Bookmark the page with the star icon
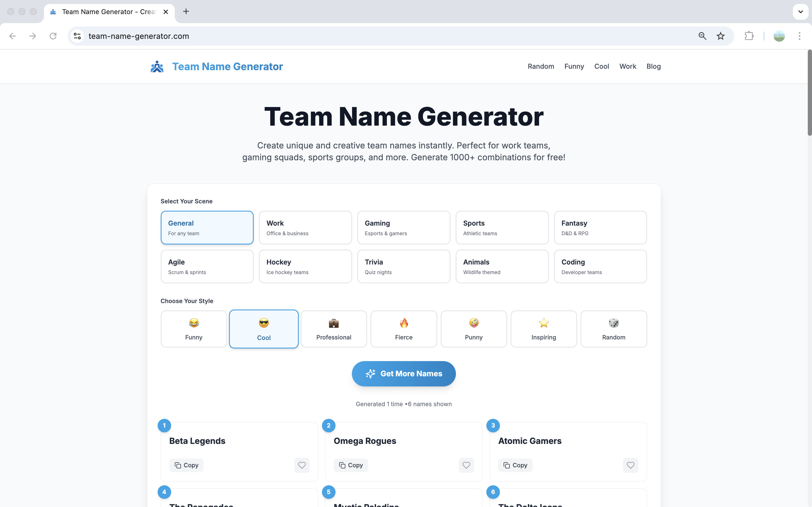Image resolution: width=812 pixels, height=507 pixels. click(x=720, y=36)
